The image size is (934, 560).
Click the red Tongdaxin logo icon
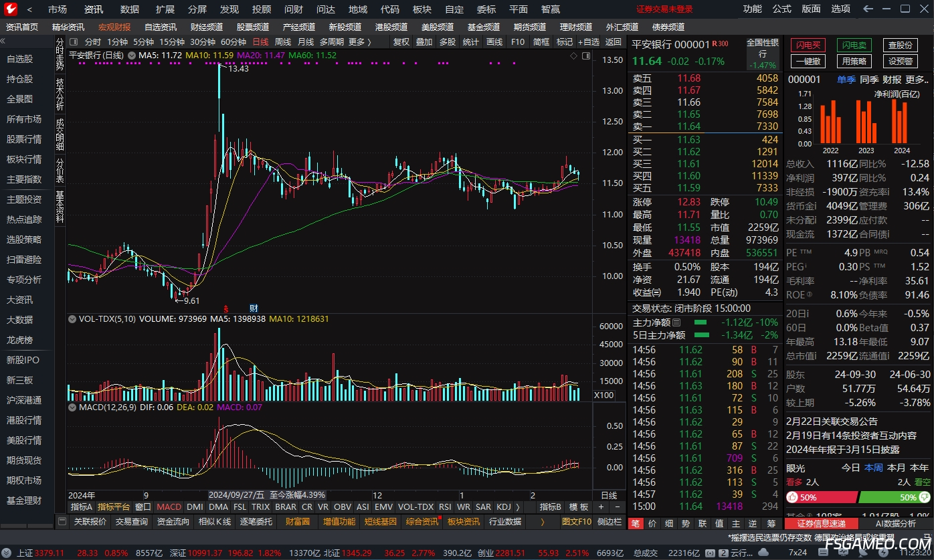[10, 9]
